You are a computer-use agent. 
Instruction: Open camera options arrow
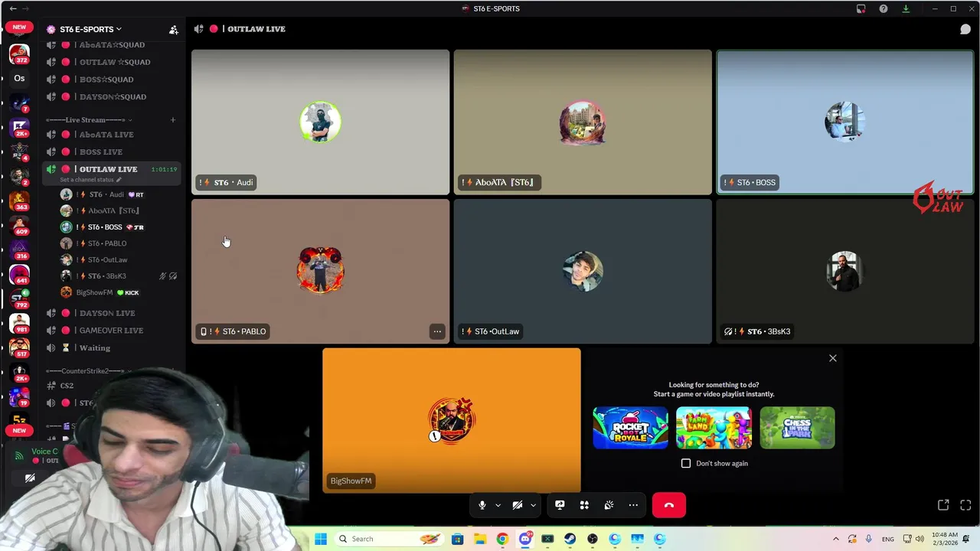tap(533, 505)
